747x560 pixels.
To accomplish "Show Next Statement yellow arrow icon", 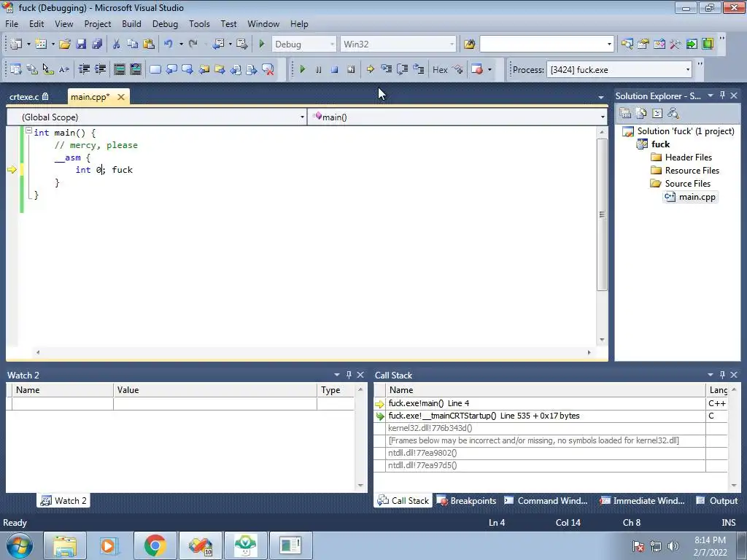I will (370, 69).
